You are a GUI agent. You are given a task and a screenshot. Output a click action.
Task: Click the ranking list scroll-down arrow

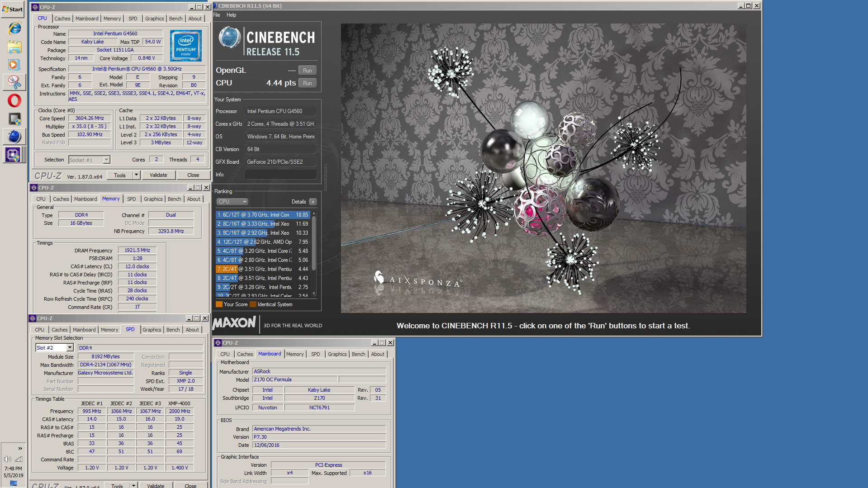(314, 294)
